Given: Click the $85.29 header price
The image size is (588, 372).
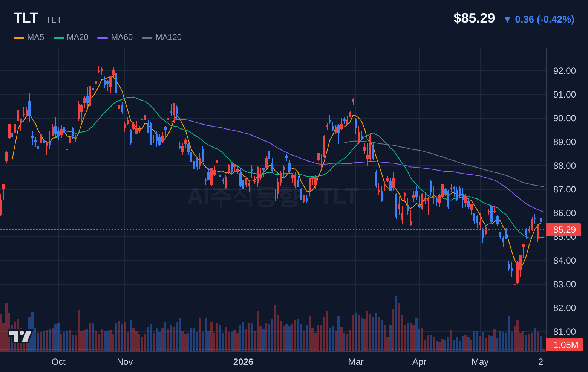Looking at the screenshot, I should tap(474, 18).
